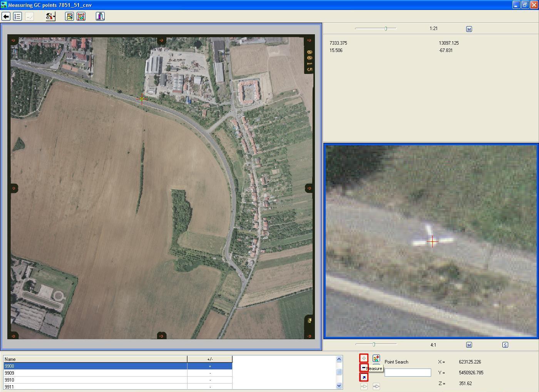Click the point list scroll down arrow

pos(339,385)
